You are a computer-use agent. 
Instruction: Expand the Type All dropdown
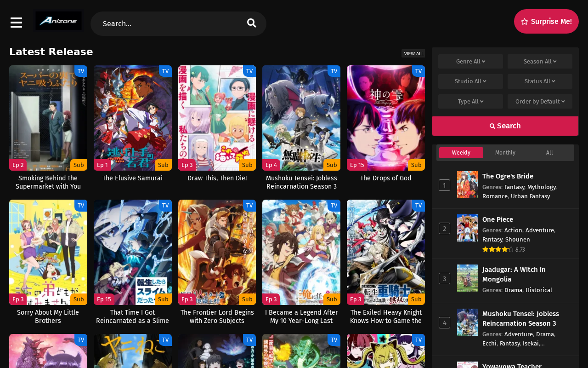(470, 101)
